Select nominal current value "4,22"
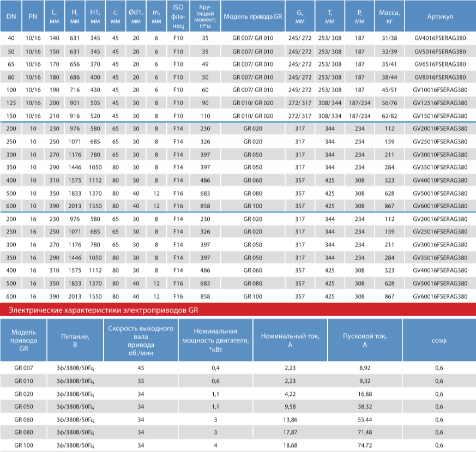The height and width of the screenshot is (452, 476). coord(290,394)
